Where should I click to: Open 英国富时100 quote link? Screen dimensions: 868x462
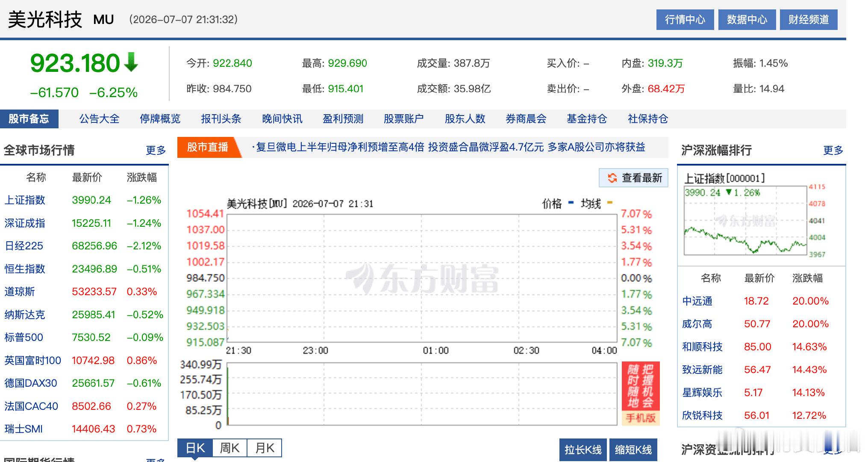pyautogui.click(x=33, y=361)
